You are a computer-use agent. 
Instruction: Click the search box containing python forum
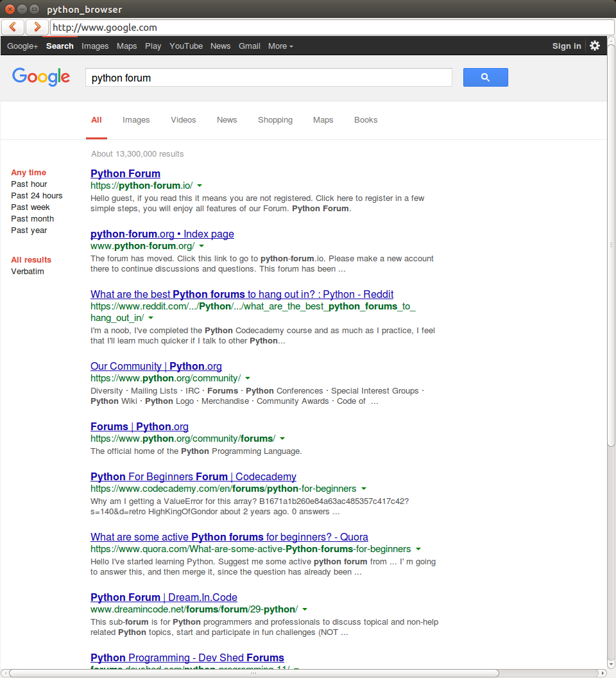(268, 78)
